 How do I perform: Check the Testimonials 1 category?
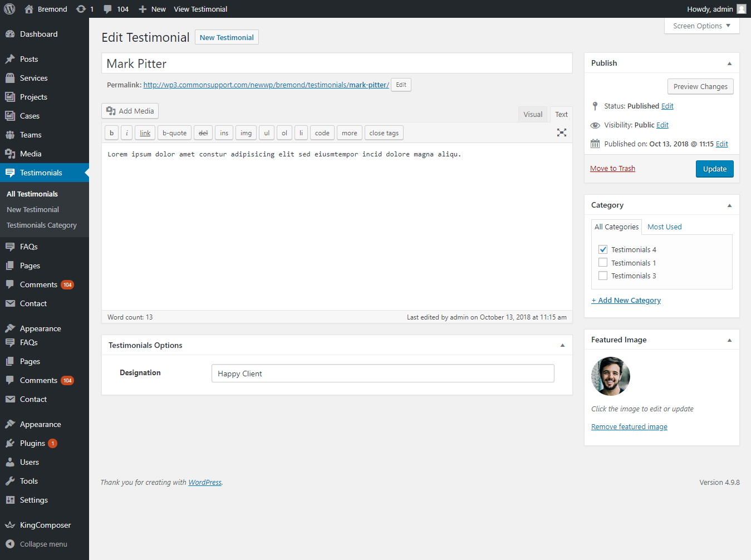click(603, 263)
